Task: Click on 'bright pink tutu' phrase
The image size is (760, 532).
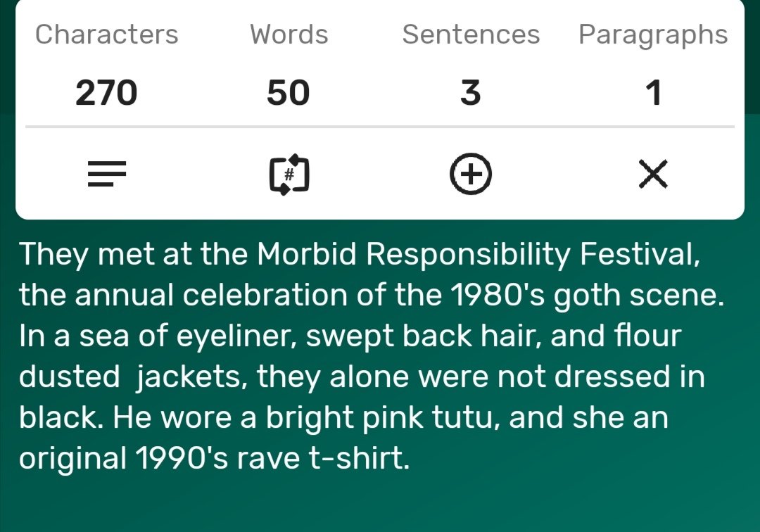Action: click(x=379, y=418)
